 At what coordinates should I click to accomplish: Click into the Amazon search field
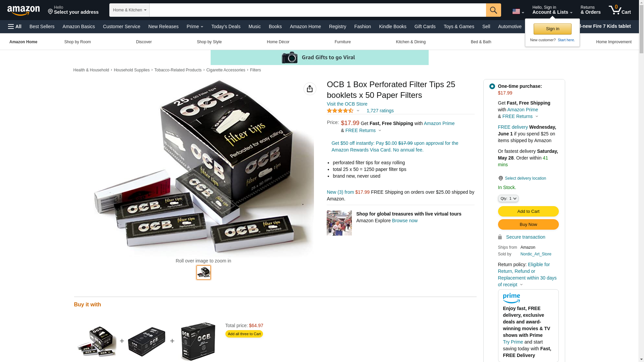click(x=318, y=10)
